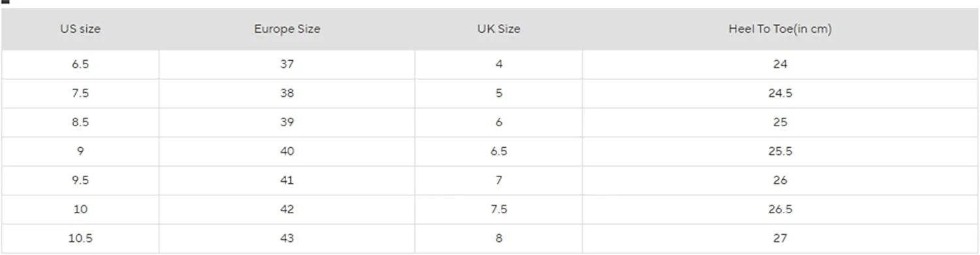Image resolution: width=980 pixels, height=255 pixels.
Task: Select UK size 7.5 cell
Action: [498, 209]
